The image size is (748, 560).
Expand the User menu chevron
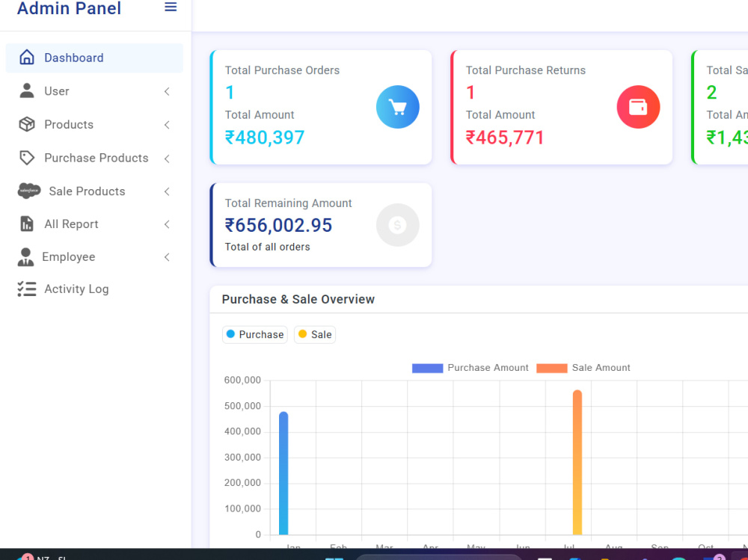tap(167, 91)
